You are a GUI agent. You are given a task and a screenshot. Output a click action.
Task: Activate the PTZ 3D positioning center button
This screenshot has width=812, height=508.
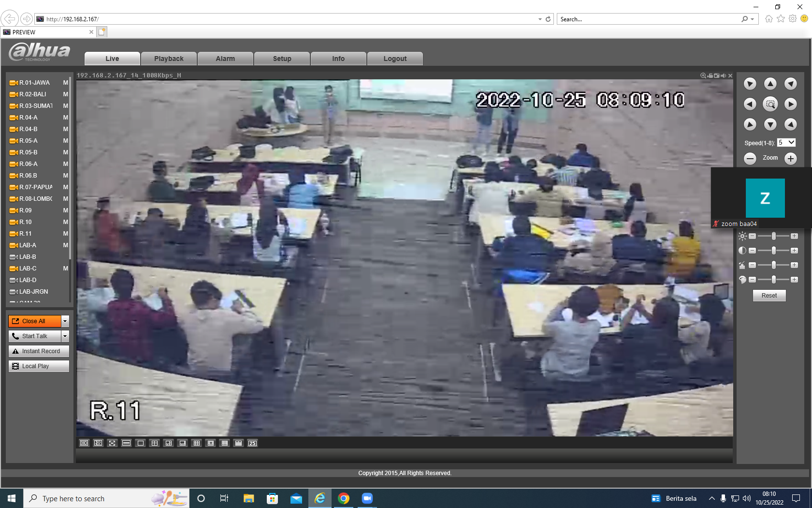point(770,104)
